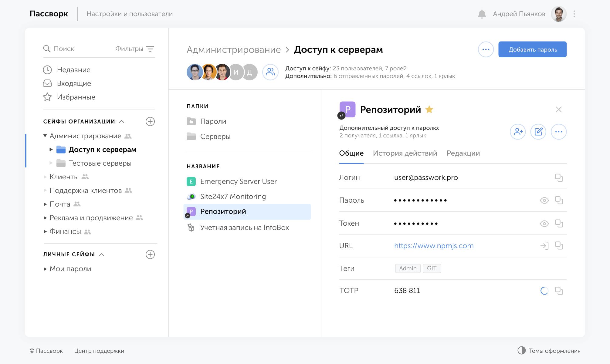Add new organization vault plus icon
Screen dimensions: 610x364
[150, 122]
